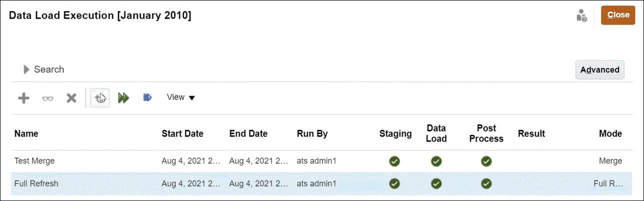Screen dimensions: 644x201
Task: Click the Refresh arrow icon
Action: (100, 98)
